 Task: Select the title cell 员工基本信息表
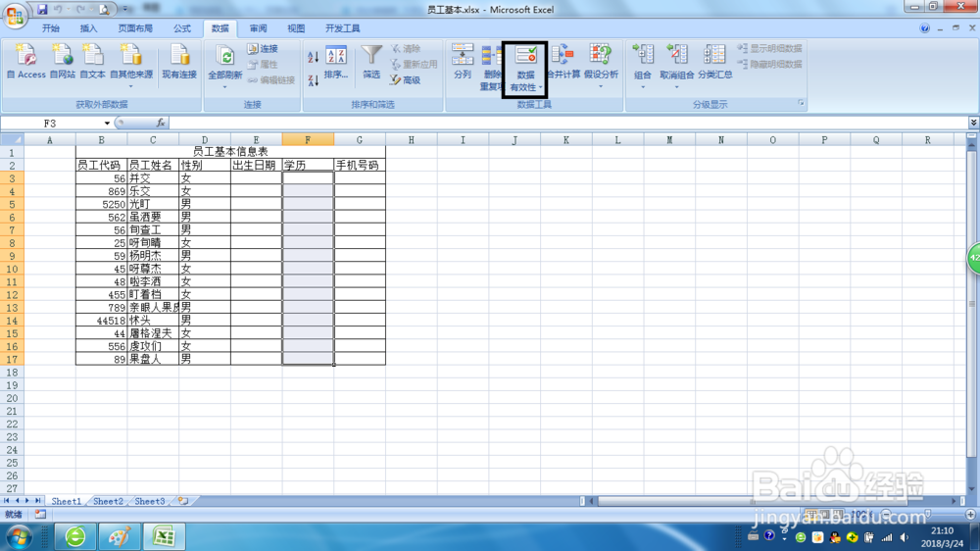tap(230, 152)
